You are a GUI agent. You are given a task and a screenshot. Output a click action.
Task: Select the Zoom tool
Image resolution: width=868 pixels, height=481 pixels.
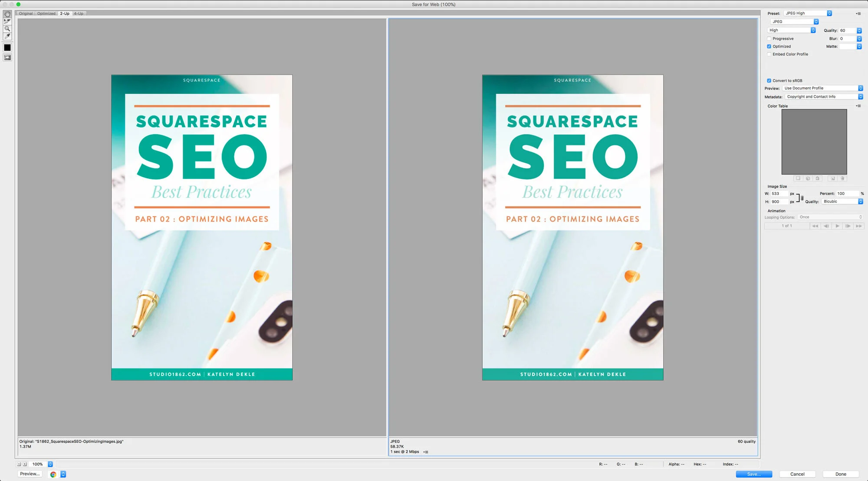click(7, 29)
